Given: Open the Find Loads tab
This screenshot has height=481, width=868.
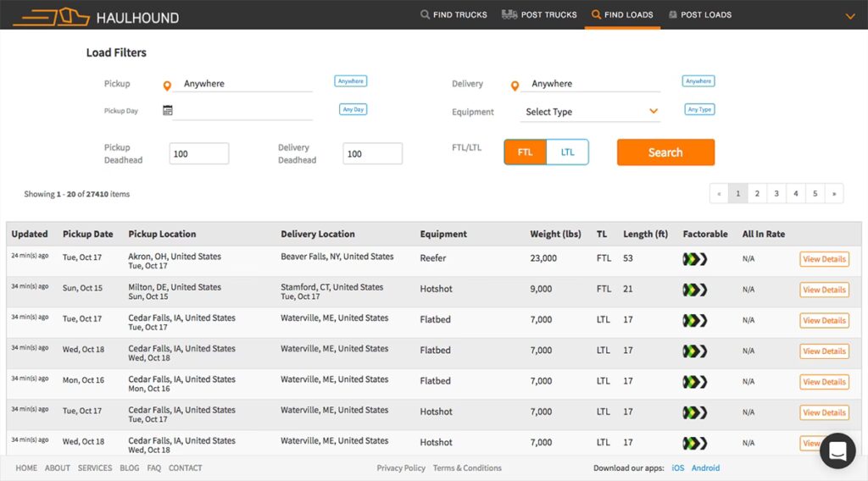Looking at the screenshot, I should pyautogui.click(x=621, y=14).
